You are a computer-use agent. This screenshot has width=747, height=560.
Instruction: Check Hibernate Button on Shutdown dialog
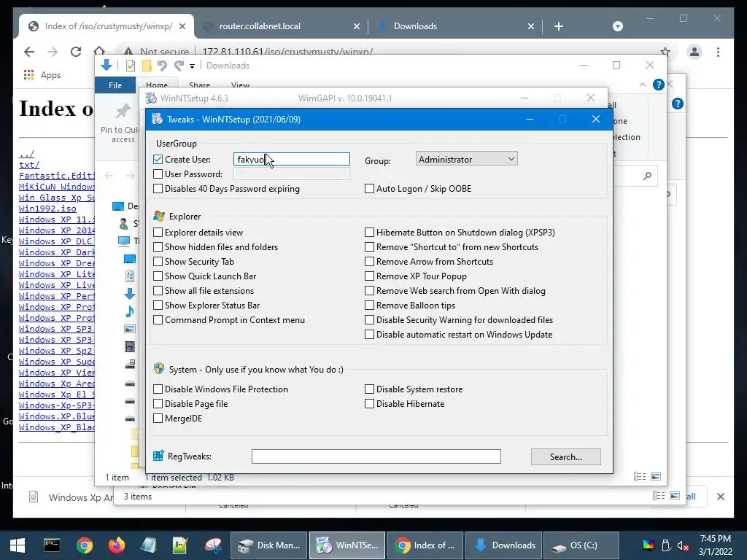pos(369,233)
